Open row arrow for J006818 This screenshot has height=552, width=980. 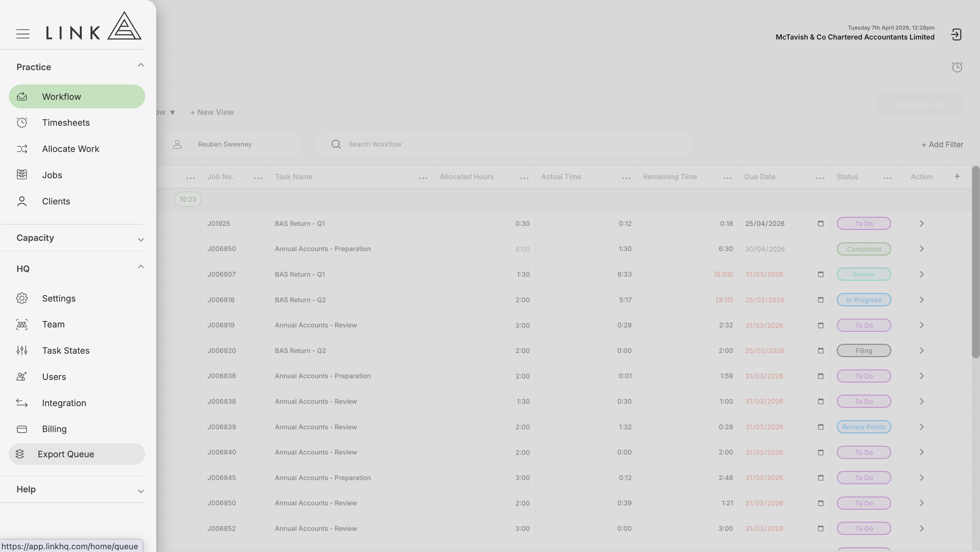click(922, 300)
